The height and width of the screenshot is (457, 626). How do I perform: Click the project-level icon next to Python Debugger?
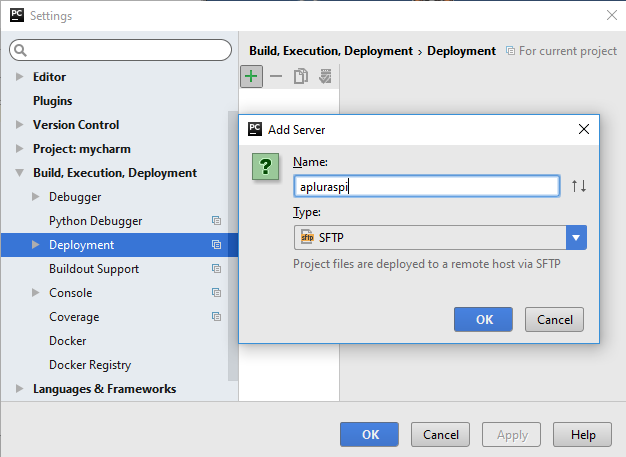coord(216,221)
